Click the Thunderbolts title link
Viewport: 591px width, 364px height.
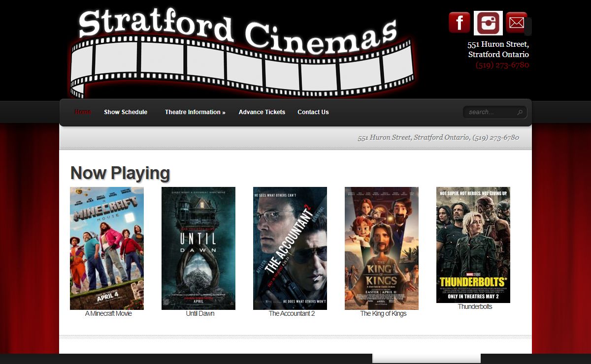[x=475, y=306]
